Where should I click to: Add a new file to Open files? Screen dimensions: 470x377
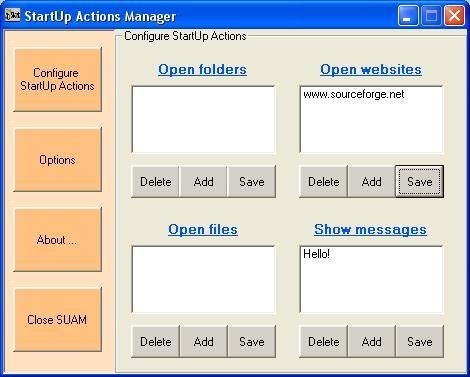point(204,342)
